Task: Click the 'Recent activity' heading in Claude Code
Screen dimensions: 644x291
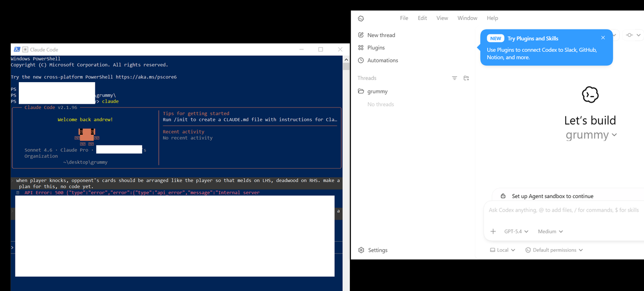Action: tap(184, 132)
